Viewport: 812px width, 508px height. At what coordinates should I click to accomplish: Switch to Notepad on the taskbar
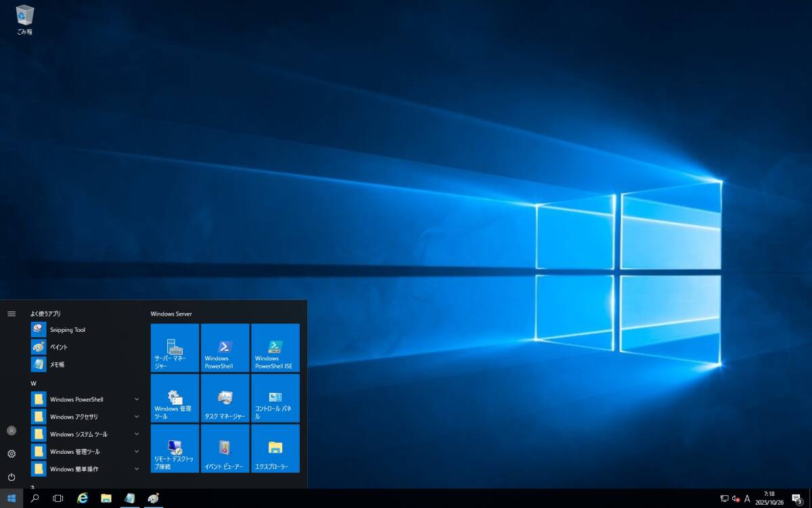[130, 499]
